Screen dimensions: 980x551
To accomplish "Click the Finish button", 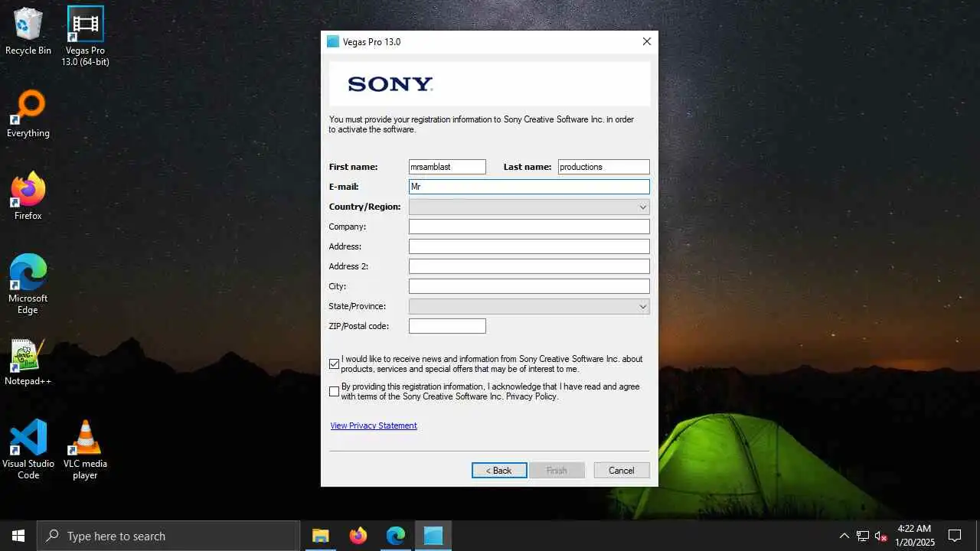I will (557, 471).
